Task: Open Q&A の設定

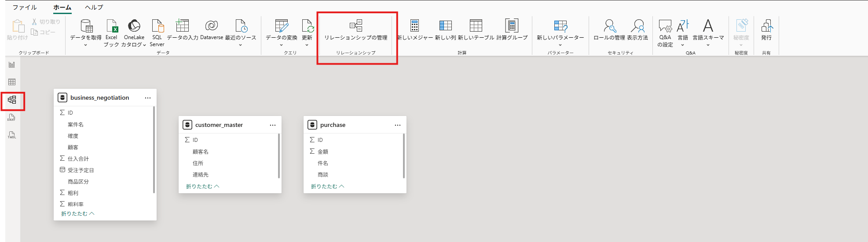Action: (x=665, y=33)
